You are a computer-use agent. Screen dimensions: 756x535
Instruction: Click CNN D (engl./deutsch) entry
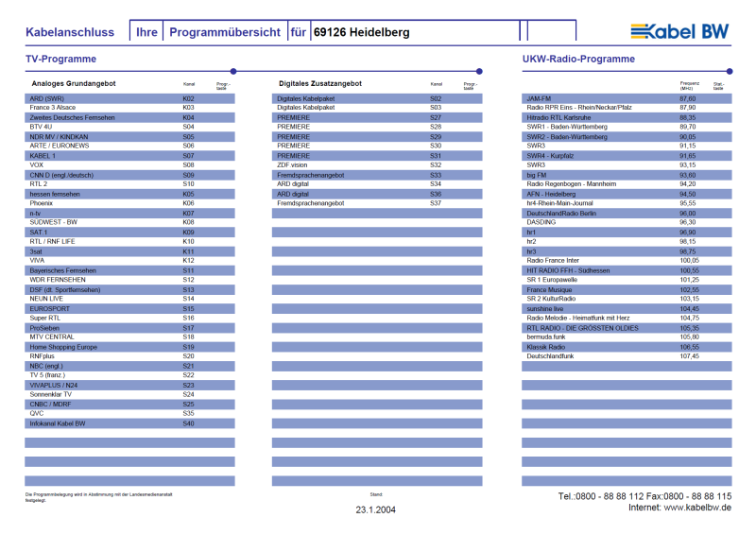pyautogui.click(x=129, y=175)
